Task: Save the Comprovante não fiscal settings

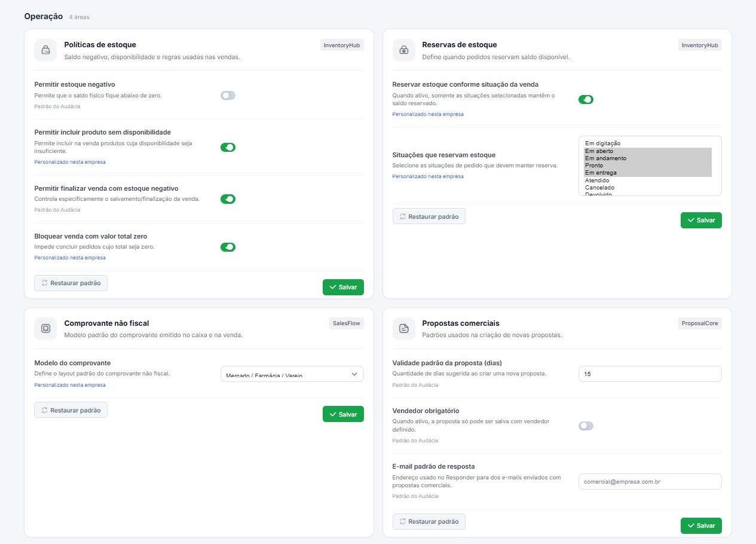Action: 343,414
